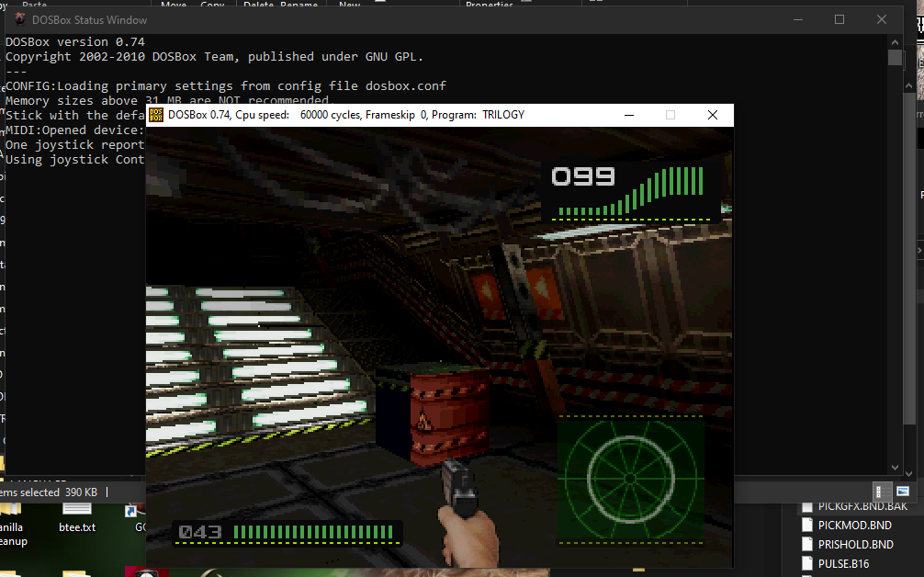924x577 pixels.
Task: Close the DOSBox Status Window
Action: click(x=882, y=19)
